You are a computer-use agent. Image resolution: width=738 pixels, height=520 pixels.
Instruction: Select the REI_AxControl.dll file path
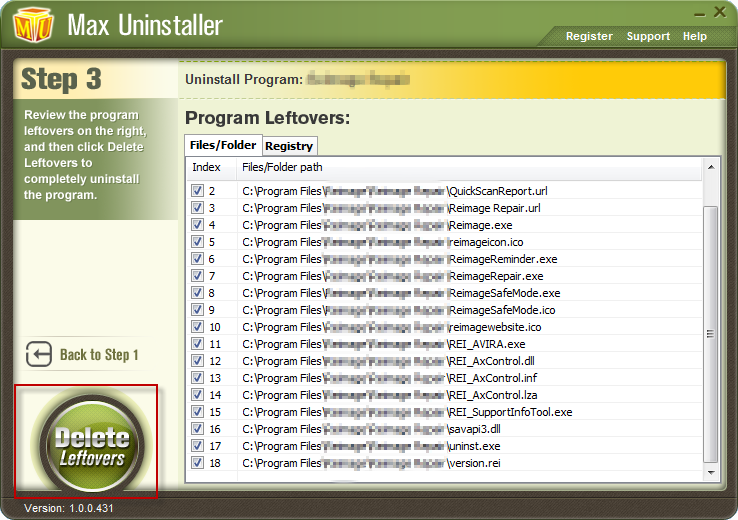[x=388, y=361]
